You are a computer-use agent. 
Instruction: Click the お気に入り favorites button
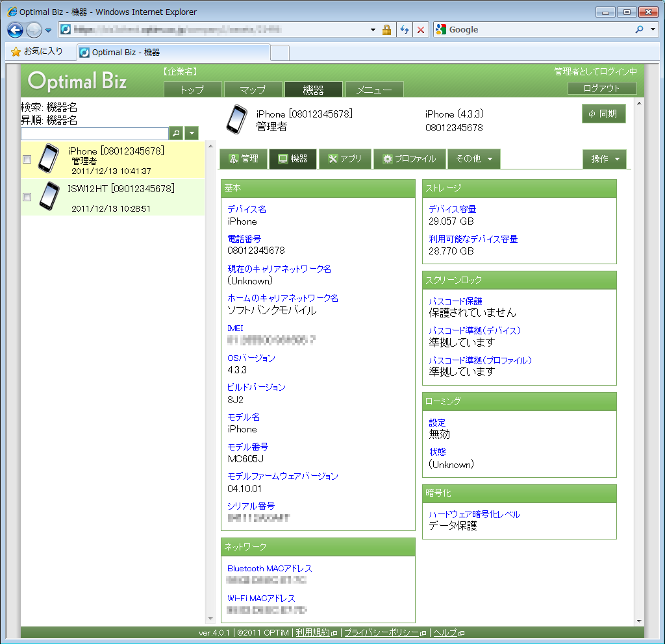click(37, 51)
